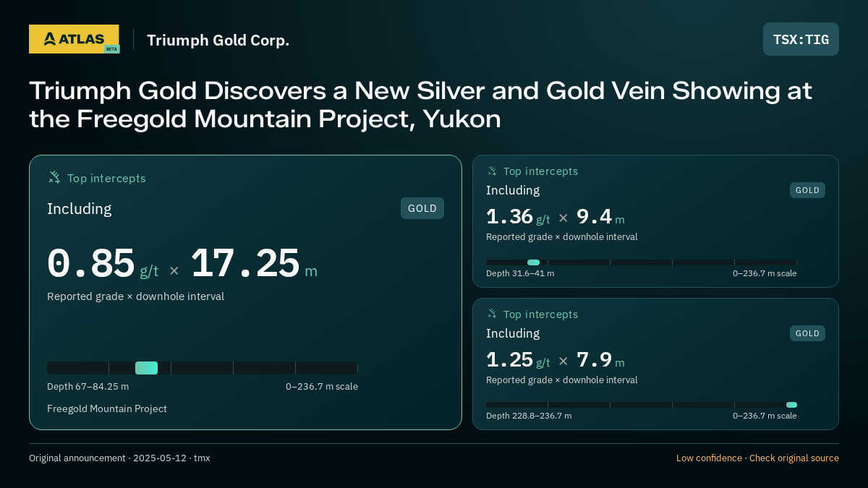
Task: Click the Including label above 1.36 g/t
Action: pyautogui.click(x=513, y=190)
